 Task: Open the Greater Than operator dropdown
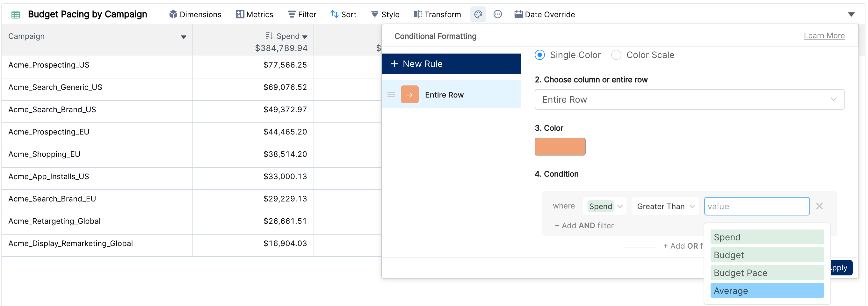pyautogui.click(x=665, y=206)
